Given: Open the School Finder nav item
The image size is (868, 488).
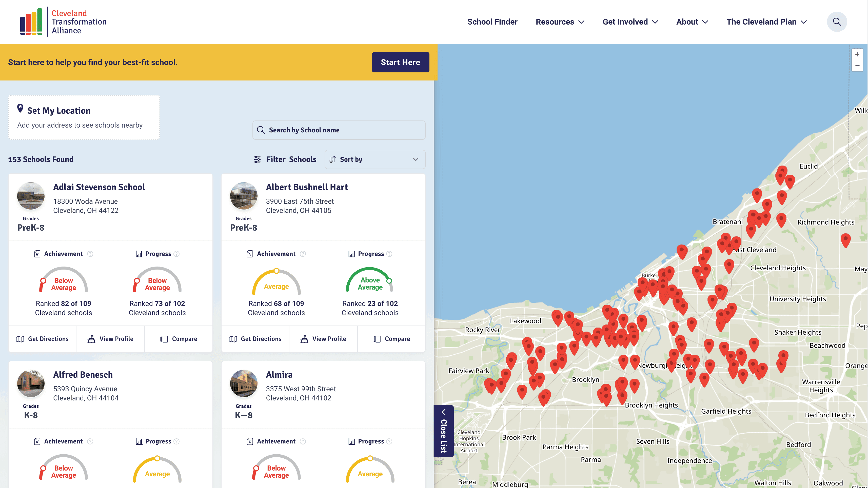Looking at the screenshot, I should pyautogui.click(x=492, y=22).
